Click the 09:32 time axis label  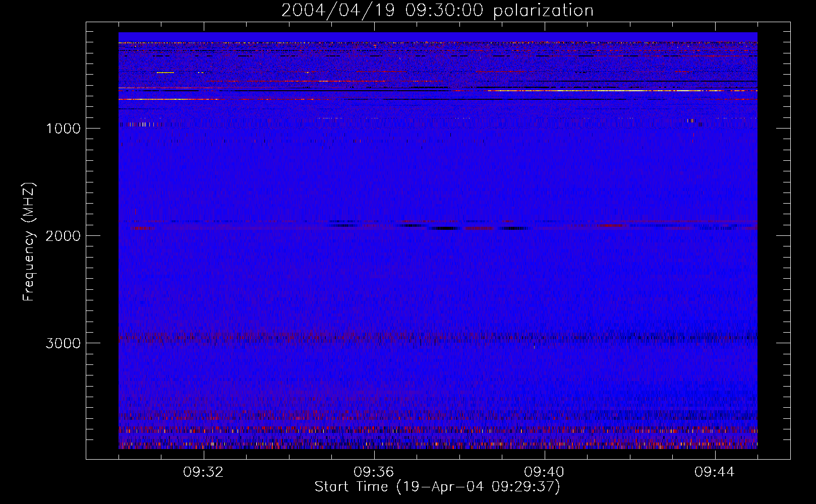[203, 472]
